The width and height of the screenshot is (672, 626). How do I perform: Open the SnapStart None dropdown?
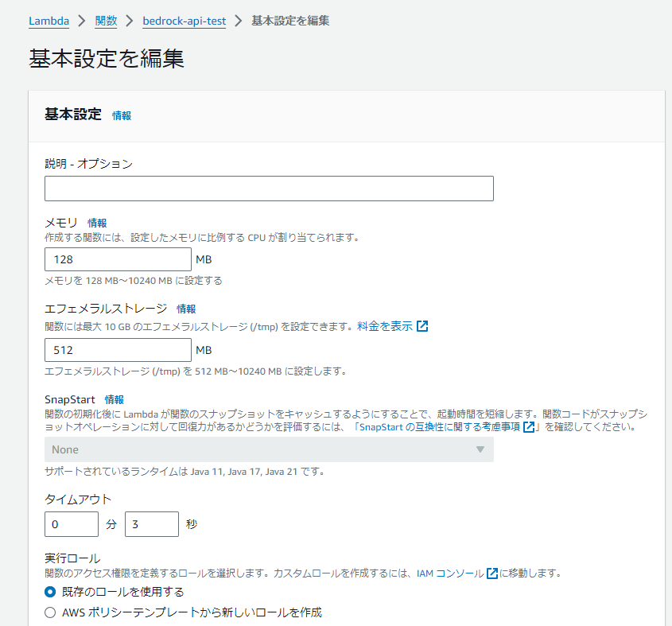(x=268, y=449)
